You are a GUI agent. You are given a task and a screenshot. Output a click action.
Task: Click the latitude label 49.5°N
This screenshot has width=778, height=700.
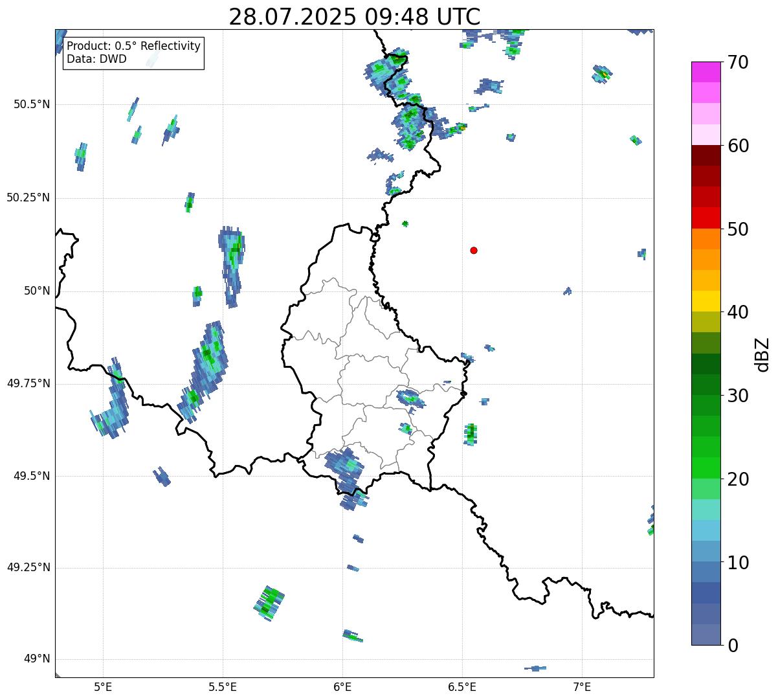point(32,476)
